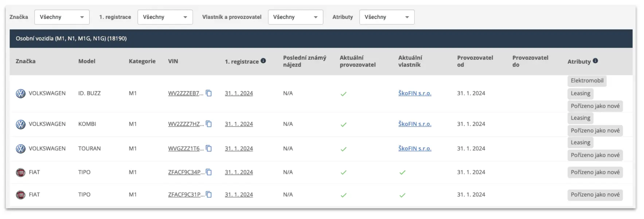
Task: Click vlastník checkmark in ZFACF9C34P row
Action: pos(402,172)
